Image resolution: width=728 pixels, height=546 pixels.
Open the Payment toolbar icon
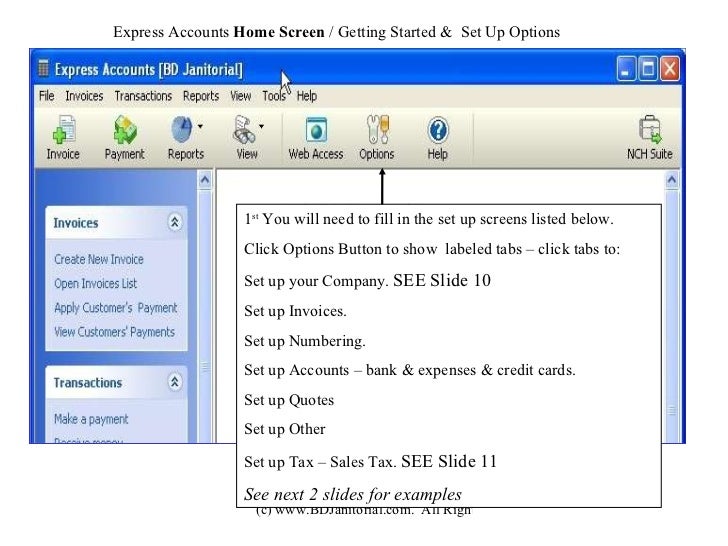tap(124, 130)
